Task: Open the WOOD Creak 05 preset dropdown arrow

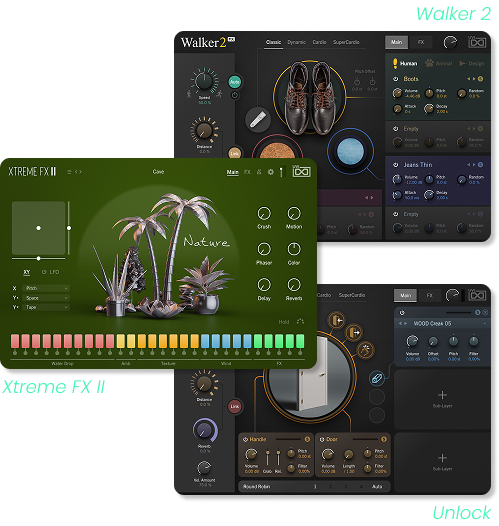Action: click(x=485, y=323)
